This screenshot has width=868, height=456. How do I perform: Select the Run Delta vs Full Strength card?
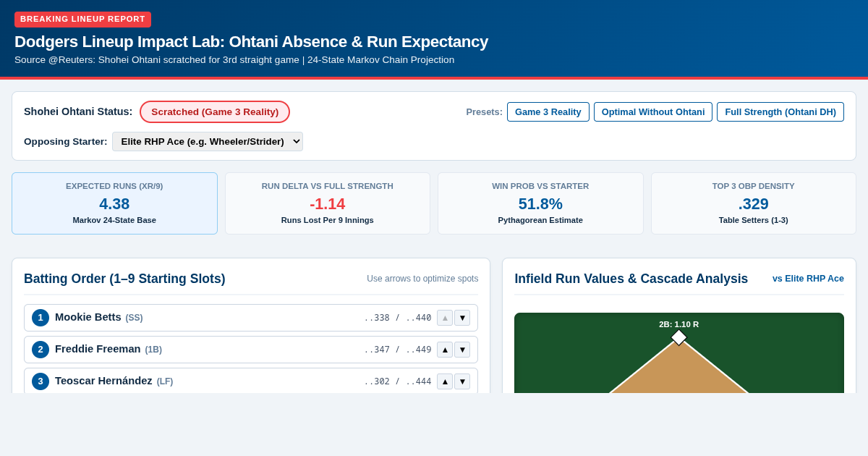pyautogui.click(x=328, y=203)
